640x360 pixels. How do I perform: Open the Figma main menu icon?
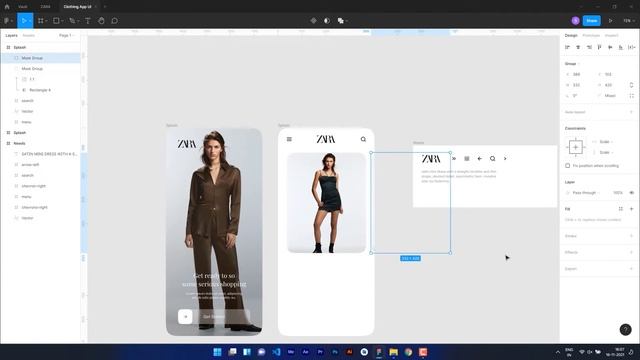point(7,21)
